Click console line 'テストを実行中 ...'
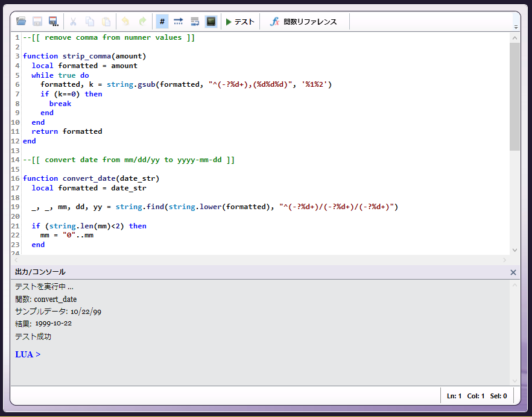The image size is (532, 417). pos(44,287)
